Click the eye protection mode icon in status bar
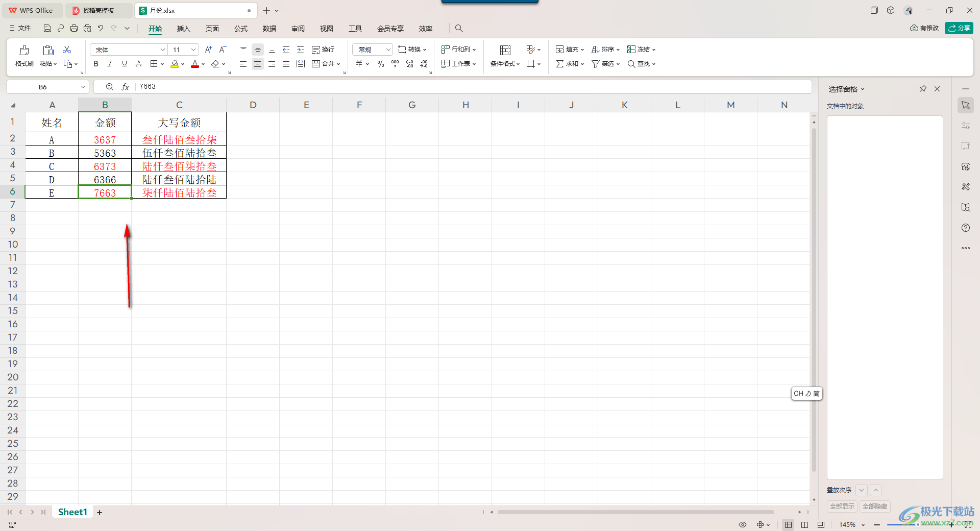Viewport: 980px width, 531px height. [743, 525]
